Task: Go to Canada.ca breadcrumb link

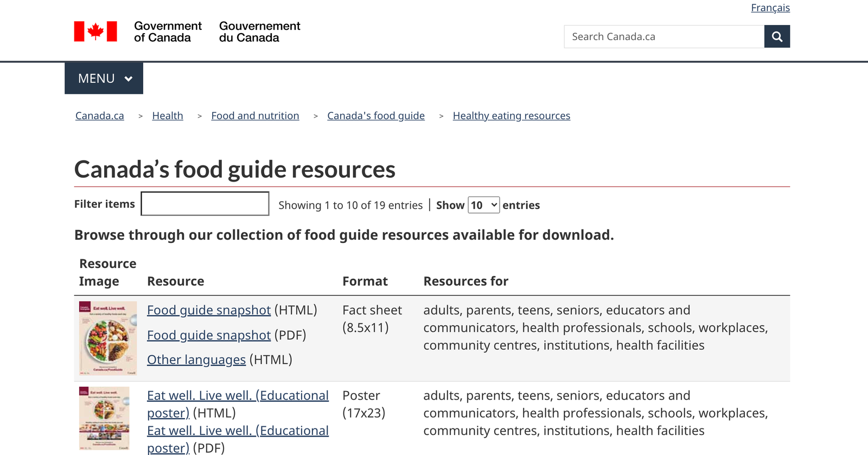Action: [100, 116]
